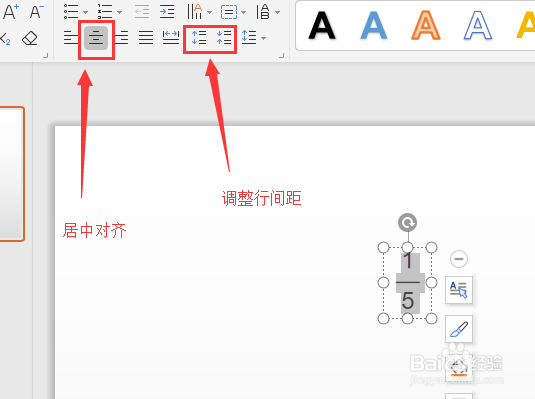Choose black fill text style
The height and width of the screenshot is (399, 535).
[x=322, y=26]
